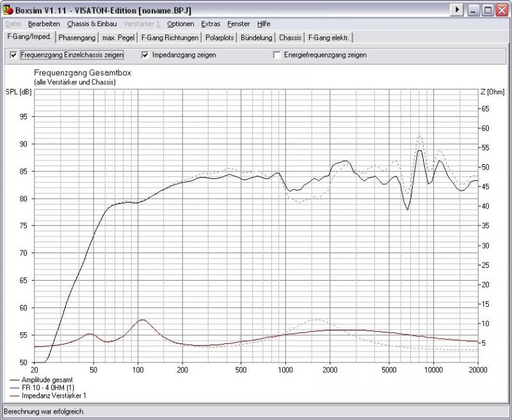This screenshot has height=420, width=512.
Task: Click the Boxsim app icon in title bar
Action: [x=8, y=10]
